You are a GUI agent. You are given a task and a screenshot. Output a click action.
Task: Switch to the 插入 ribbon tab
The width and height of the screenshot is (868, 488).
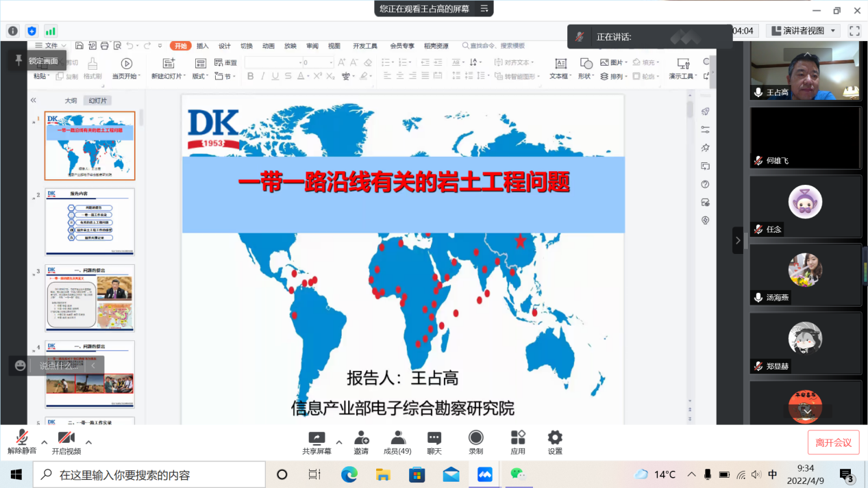click(x=201, y=45)
